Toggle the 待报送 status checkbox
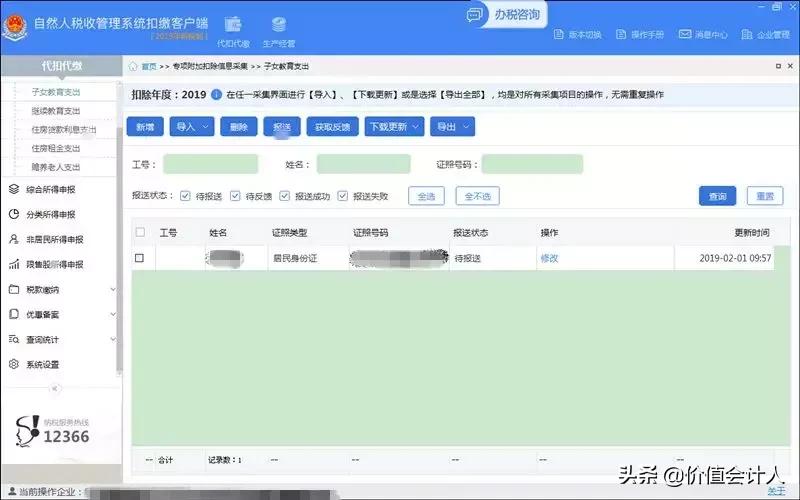800x500 pixels. 185,196
